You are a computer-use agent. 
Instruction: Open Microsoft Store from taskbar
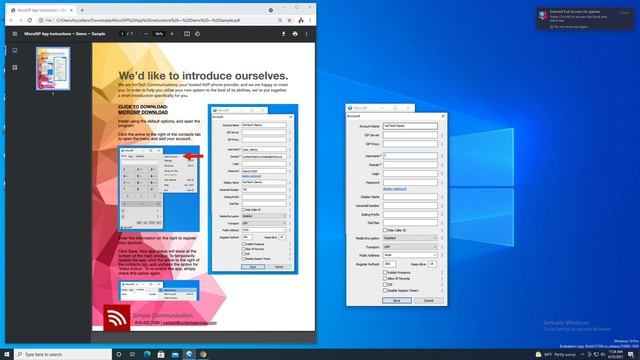click(161, 354)
